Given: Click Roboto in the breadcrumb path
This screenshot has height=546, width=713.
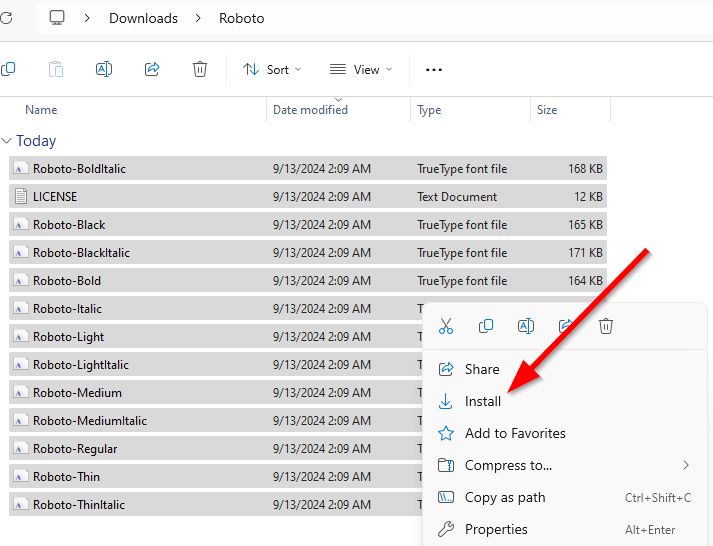Looking at the screenshot, I should (241, 18).
